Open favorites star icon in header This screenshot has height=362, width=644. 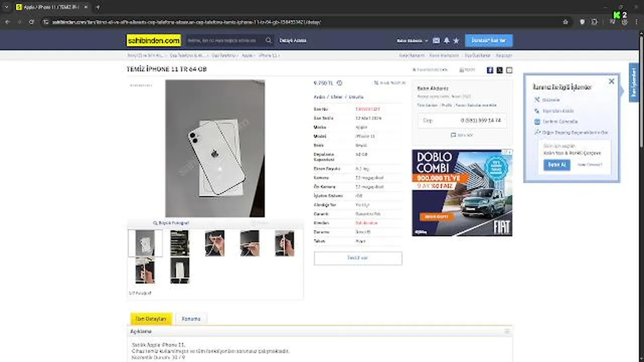point(456,41)
